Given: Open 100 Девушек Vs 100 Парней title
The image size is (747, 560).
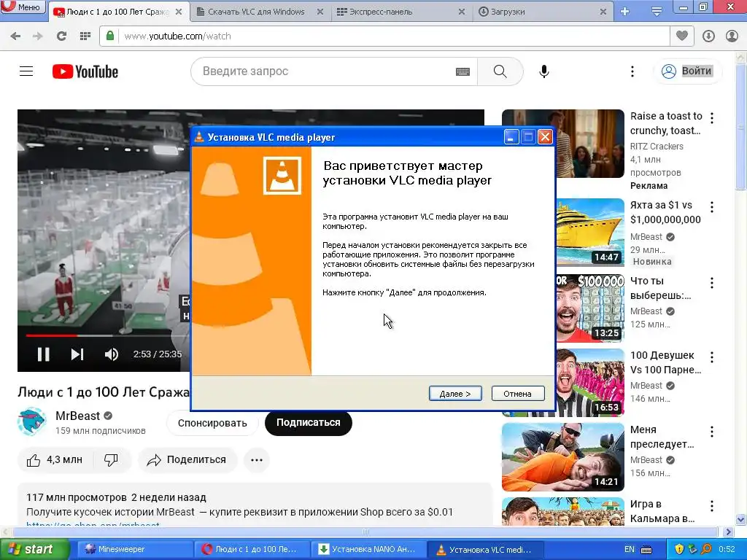Looking at the screenshot, I should click(665, 362).
